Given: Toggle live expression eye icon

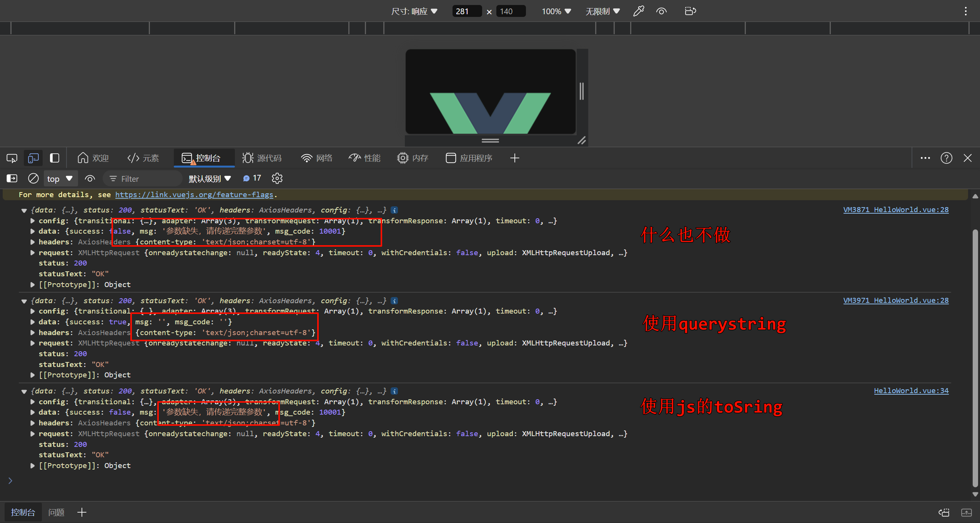Looking at the screenshot, I should click(x=90, y=178).
